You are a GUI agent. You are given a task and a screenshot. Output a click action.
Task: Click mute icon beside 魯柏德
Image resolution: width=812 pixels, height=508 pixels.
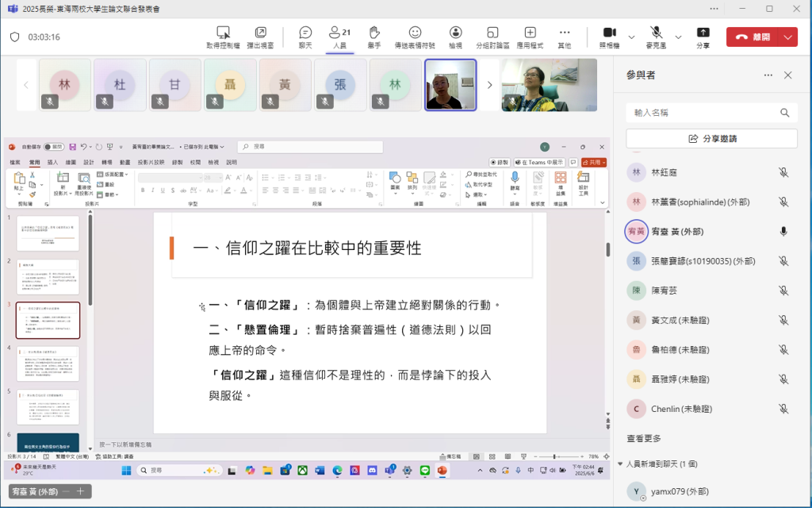point(783,350)
